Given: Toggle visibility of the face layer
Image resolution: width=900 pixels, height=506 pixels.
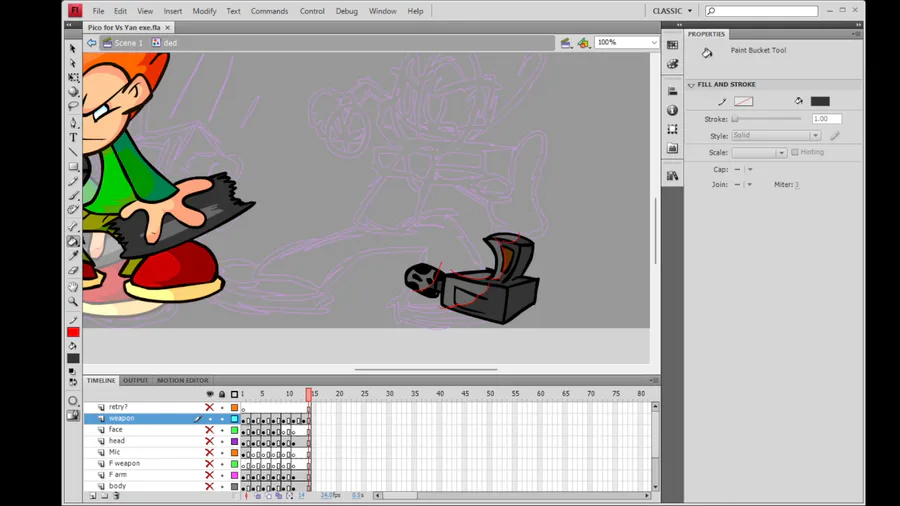Looking at the screenshot, I should [x=210, y=430].
